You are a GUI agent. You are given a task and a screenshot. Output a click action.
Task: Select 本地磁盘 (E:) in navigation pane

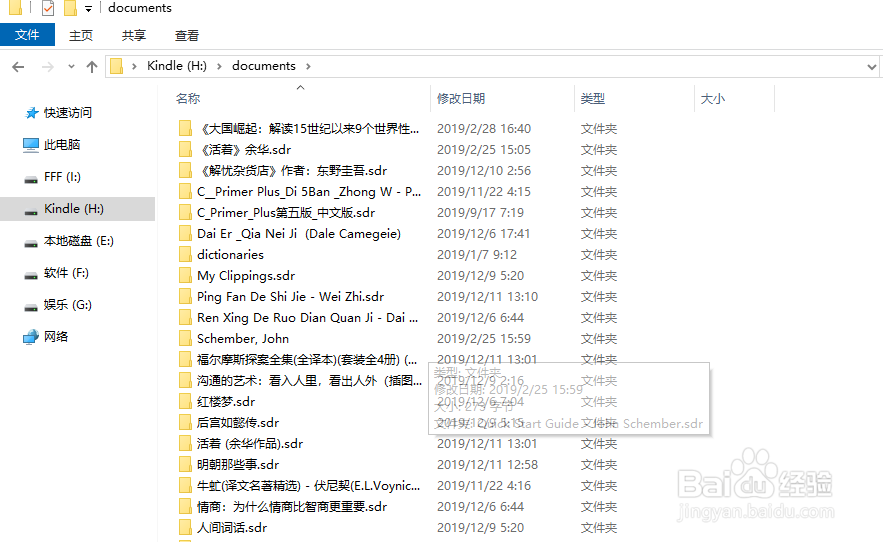pyautogui.click(x=79, y=241)
